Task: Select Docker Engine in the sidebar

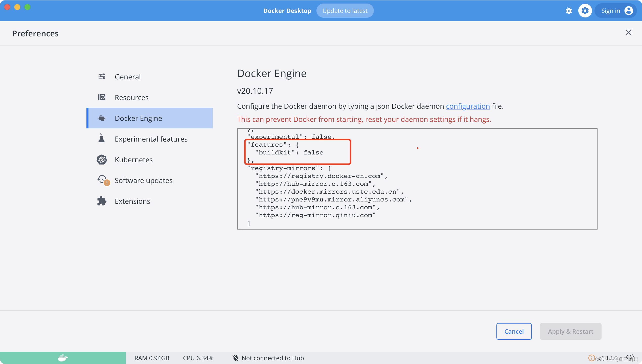Action: point(150,118)
